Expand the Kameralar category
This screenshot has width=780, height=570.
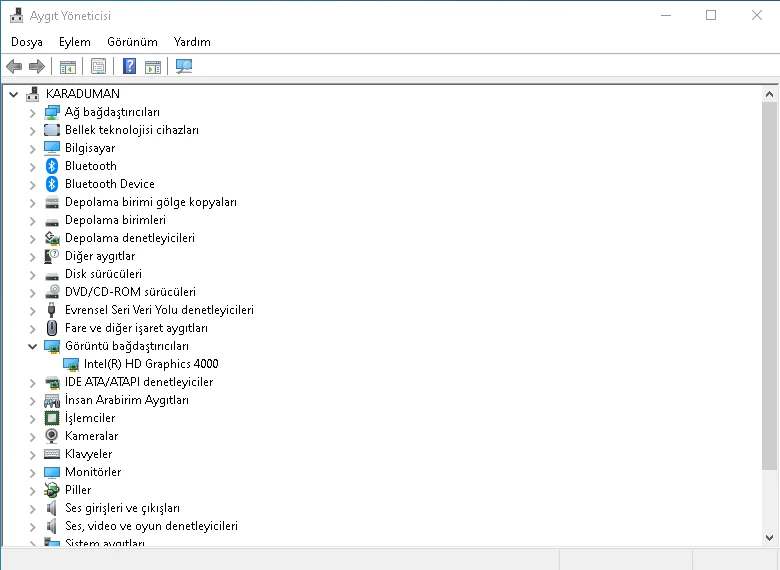click(x=32, y=437)
